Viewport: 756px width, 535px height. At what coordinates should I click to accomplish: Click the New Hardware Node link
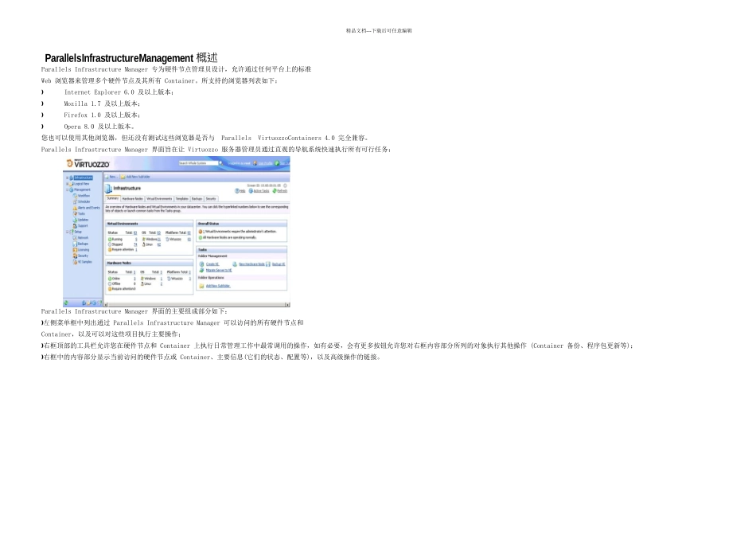[x=251, y=264]
